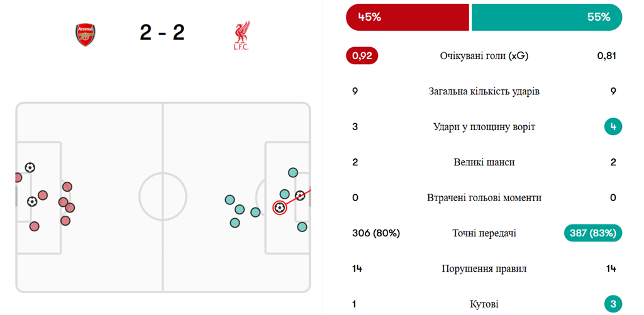Click the red 45% possession bar segment

[407, 18]
